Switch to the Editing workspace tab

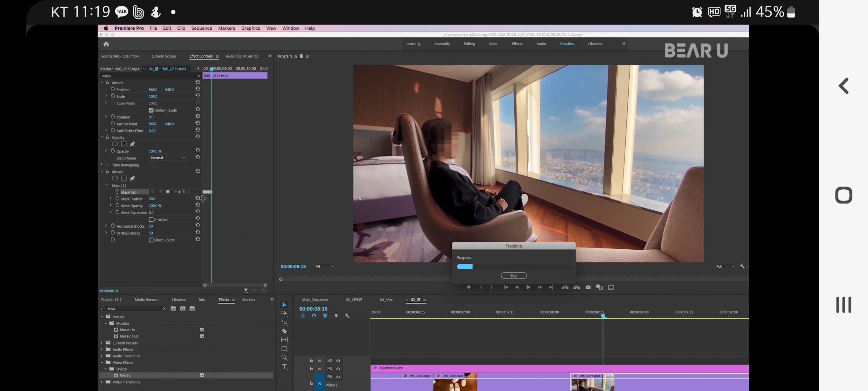point(469,44)
